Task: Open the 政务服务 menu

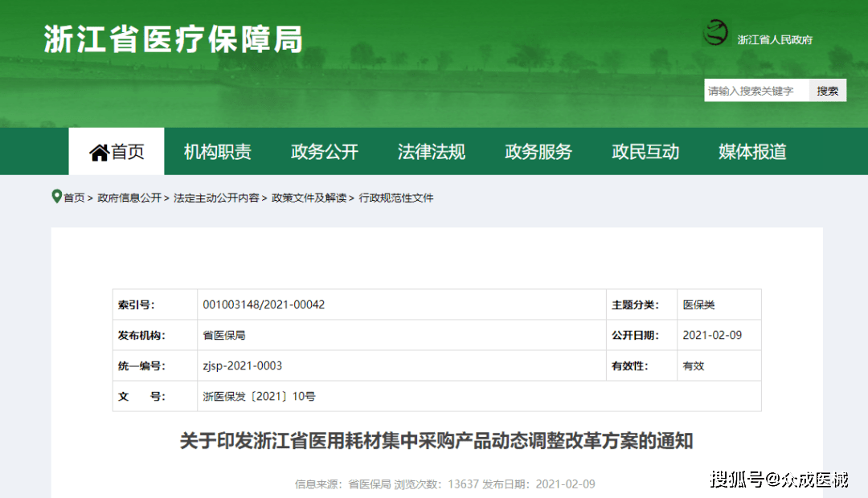Action: (538, 152)
